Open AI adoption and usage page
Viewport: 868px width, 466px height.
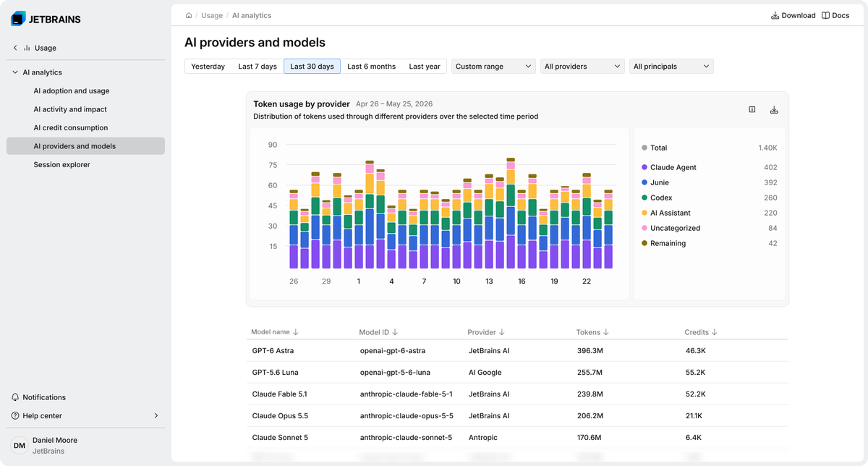(x=72, y=91)
